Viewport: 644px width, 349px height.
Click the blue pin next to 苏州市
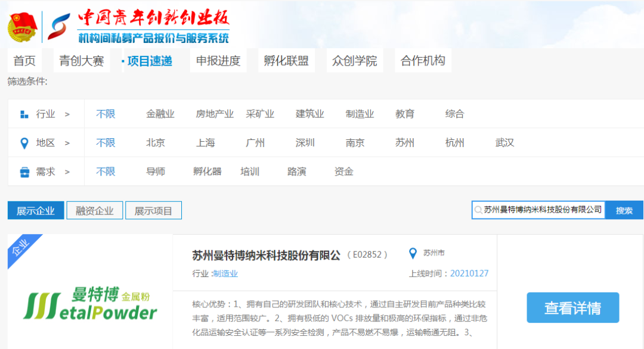click(413, 254)
